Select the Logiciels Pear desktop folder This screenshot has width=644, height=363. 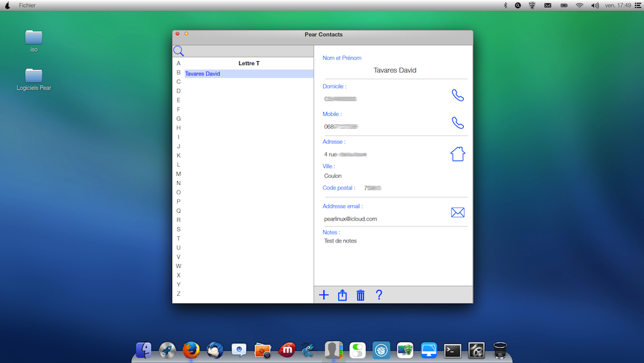pos(33,79)
